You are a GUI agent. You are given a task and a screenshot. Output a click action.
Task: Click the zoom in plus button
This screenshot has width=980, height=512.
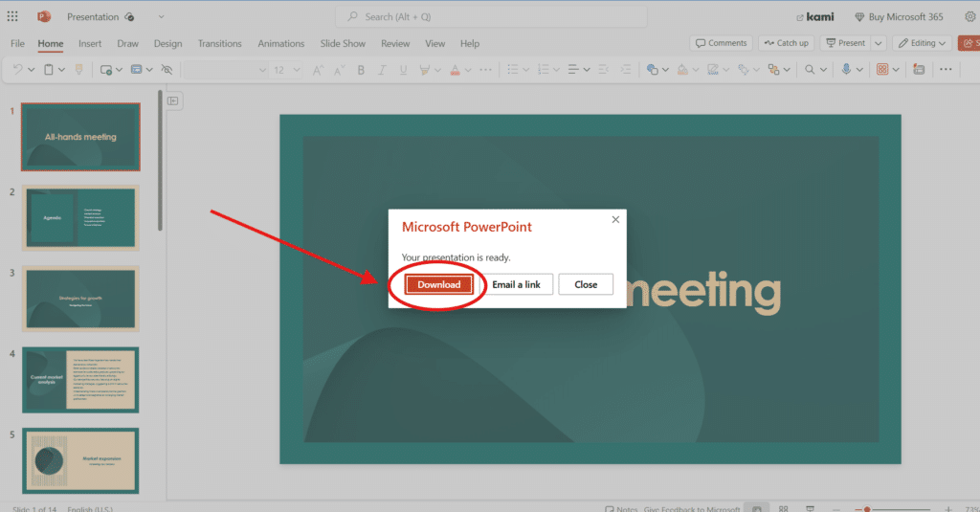948,509
